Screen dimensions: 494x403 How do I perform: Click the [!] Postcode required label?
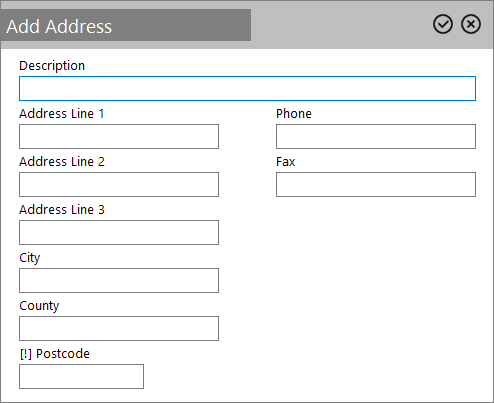click(55, 354)
